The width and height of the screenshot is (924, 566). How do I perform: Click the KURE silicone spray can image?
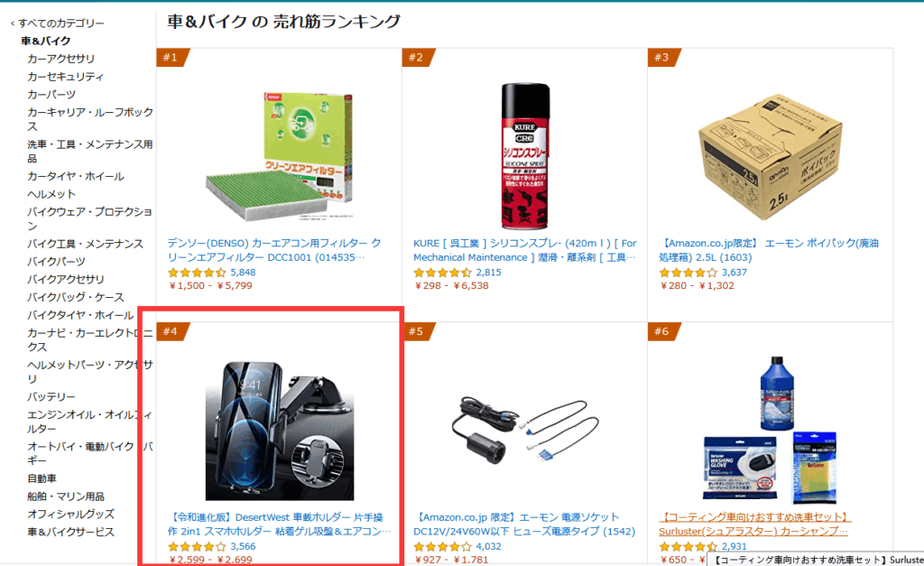pos(524,155)
